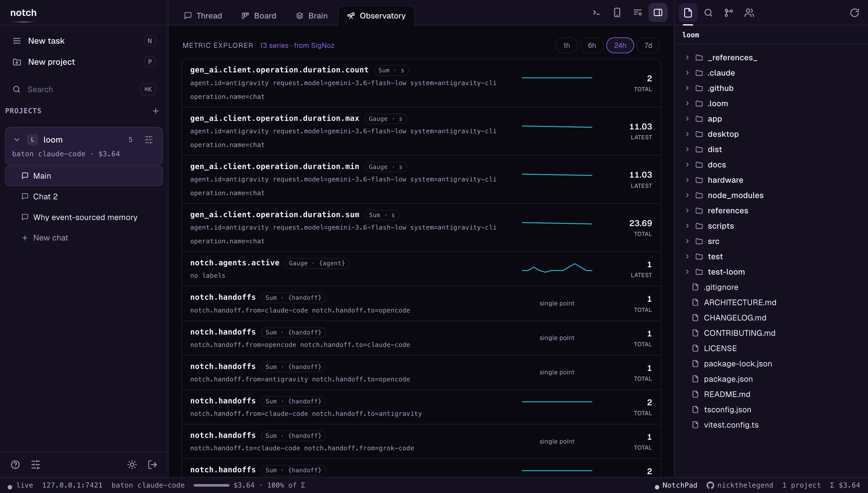Create a New project
This screenshot has height=493, width=868.
(x=84, y=62)
